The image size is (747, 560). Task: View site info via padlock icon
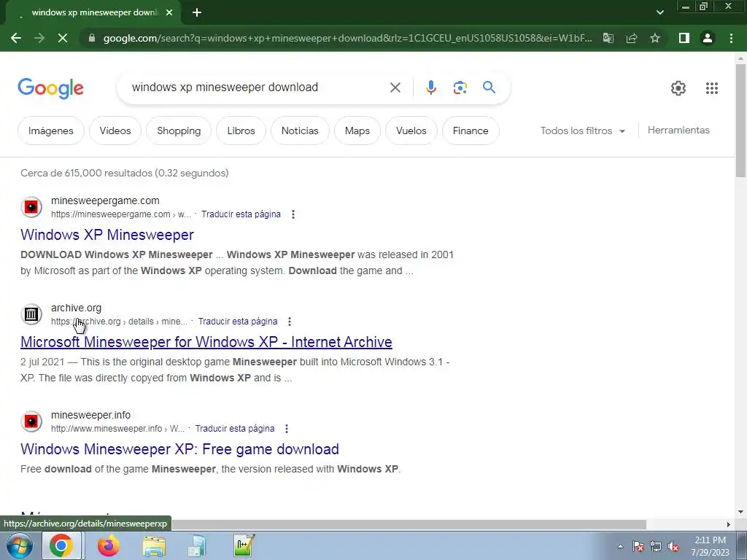point(92,38)
